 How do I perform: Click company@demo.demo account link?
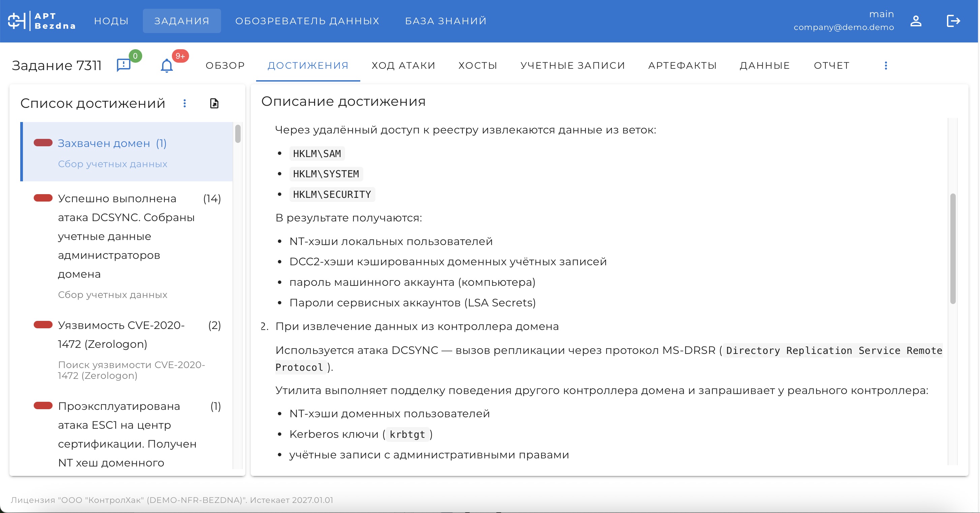pyautogui.click(x=844, y=27)
